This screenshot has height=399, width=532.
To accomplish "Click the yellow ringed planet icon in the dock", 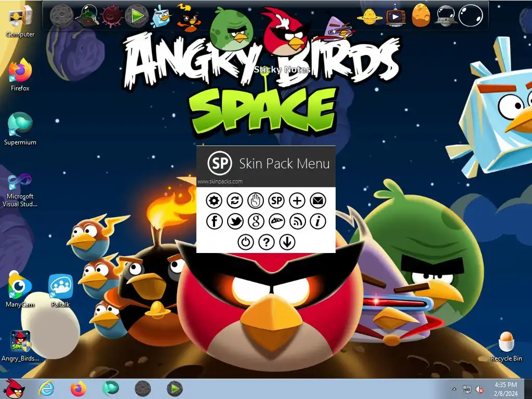I will [370, 16].
